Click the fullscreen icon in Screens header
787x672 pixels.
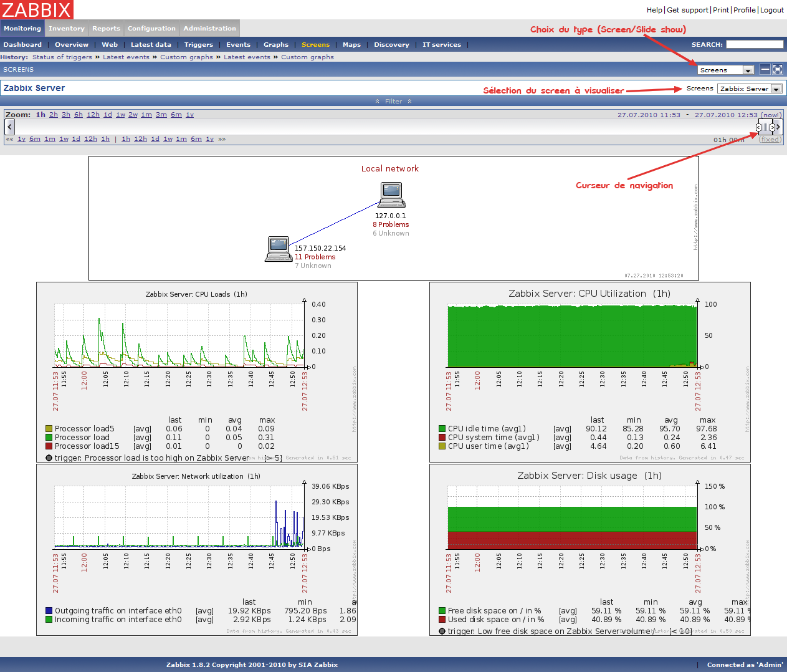click(x=778, y=69)
